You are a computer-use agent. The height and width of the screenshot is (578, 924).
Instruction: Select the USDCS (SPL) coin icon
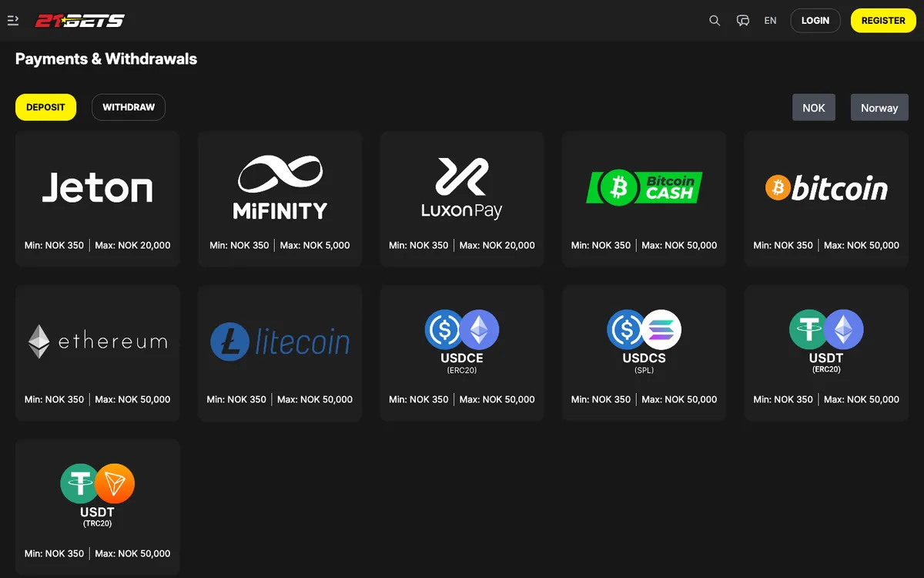point(644,330)
